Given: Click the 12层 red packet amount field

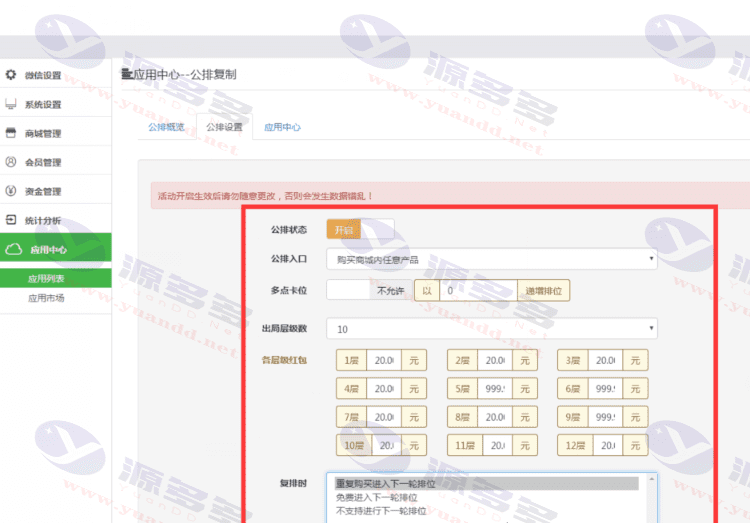Looking at the screenshot, I should [x=607, y=445].
